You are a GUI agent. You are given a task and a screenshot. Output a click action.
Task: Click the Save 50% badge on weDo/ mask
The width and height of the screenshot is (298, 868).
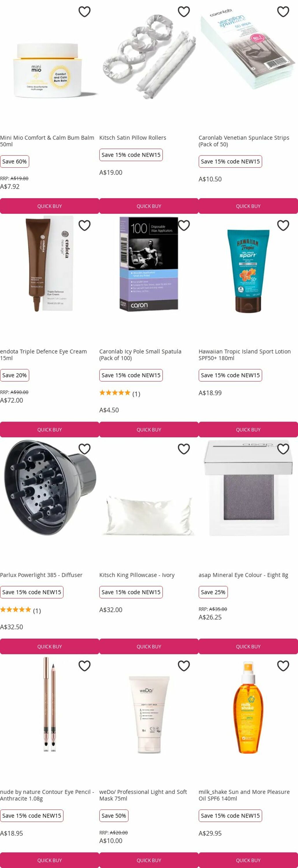pyautogui.click(x=114, y=815)
